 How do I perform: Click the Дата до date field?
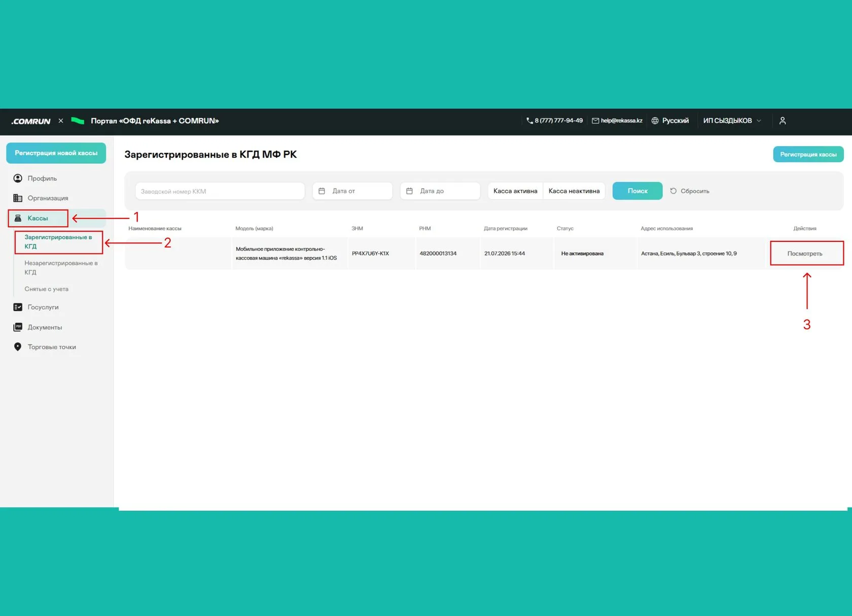(440, 191)
